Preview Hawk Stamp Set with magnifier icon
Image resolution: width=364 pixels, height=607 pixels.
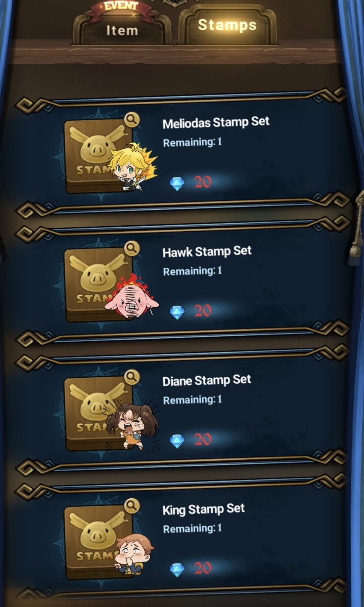point(132,249)
